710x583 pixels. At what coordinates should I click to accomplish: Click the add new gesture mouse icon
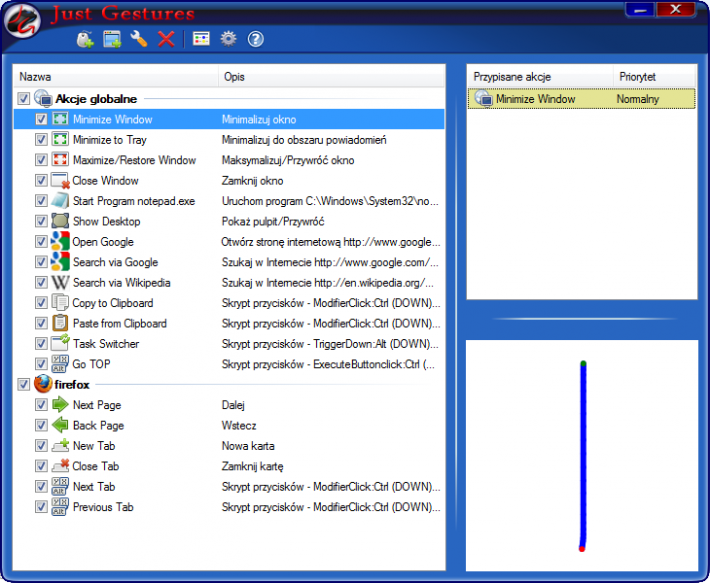pos(85,39)
